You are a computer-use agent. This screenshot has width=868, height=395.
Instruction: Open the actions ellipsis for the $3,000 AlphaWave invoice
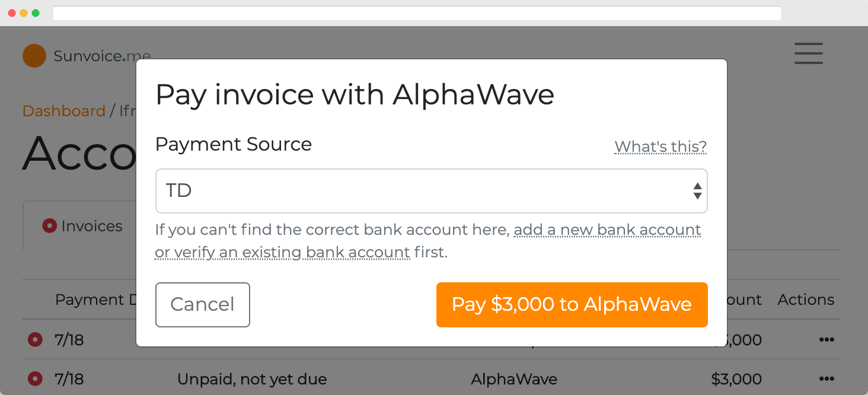tap(826, 378)
